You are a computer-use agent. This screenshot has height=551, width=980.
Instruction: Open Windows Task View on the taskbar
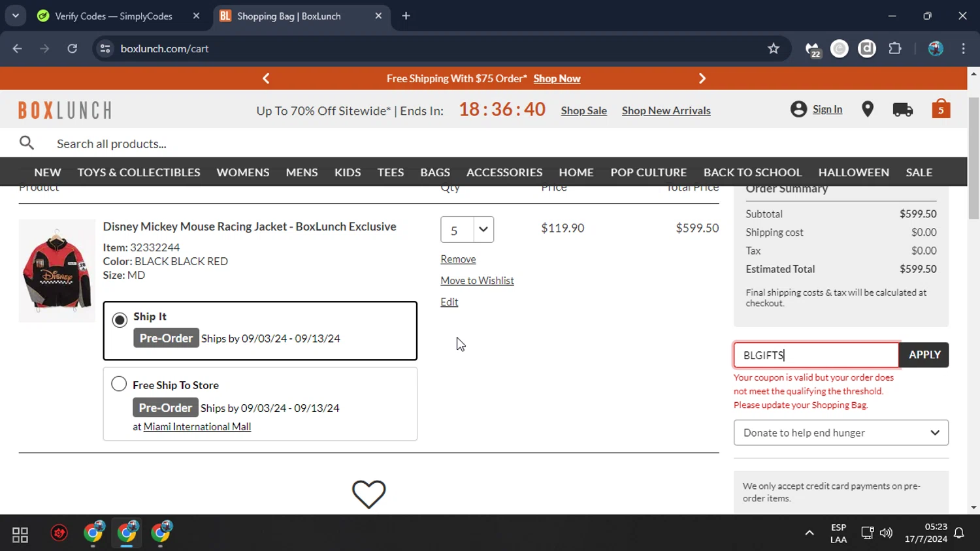coord(20,535)
